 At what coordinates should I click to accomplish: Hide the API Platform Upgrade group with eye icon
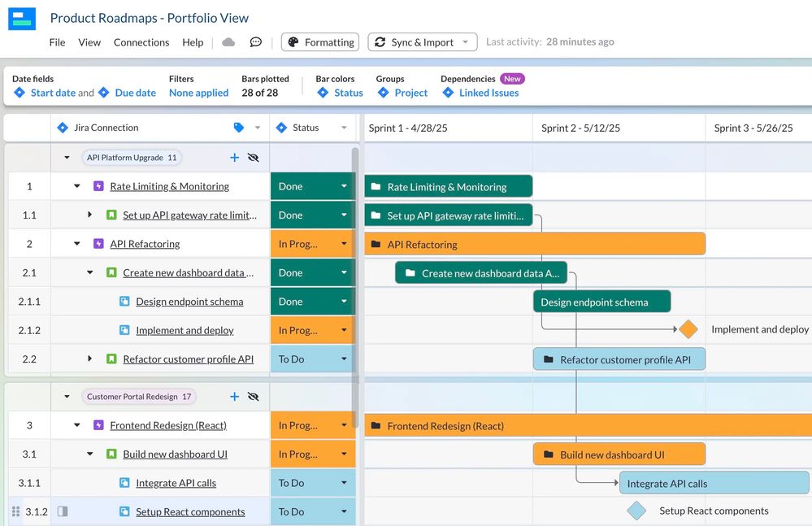(254, 158)
